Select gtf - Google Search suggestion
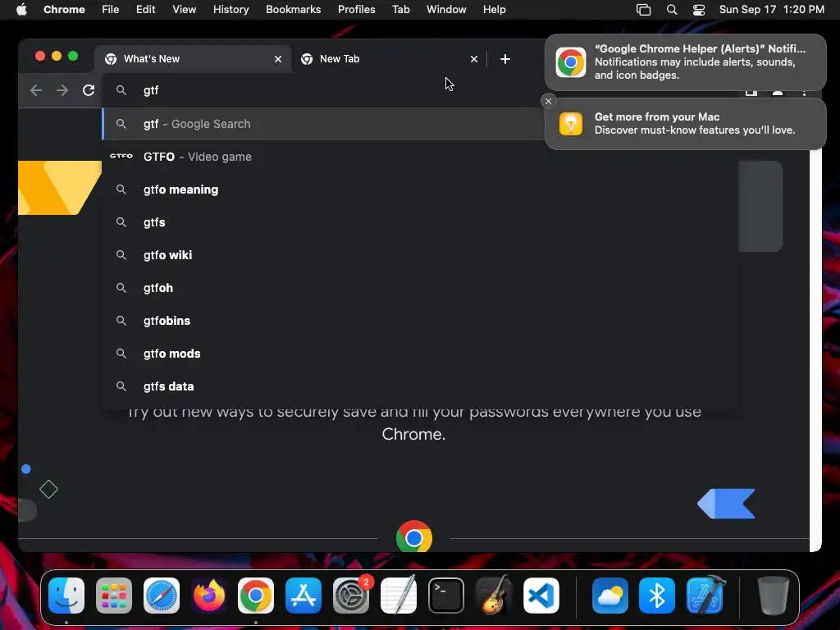Screen dimensions: 840x630 coord(323,124)
